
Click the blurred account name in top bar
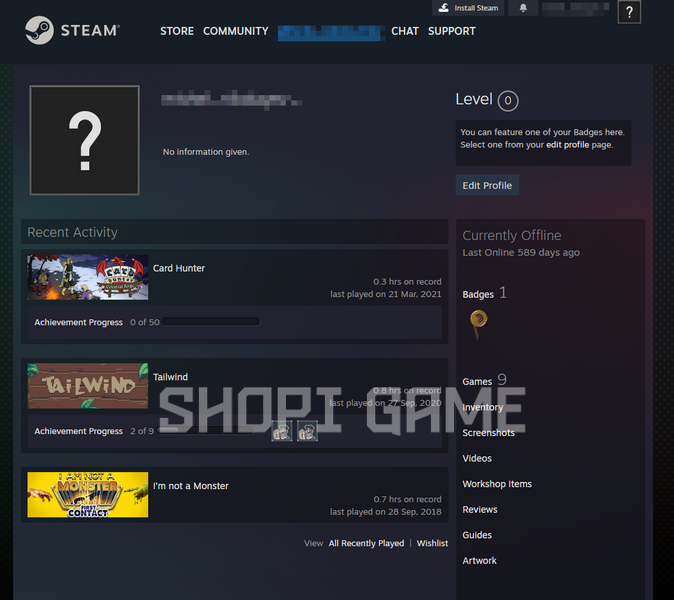(576, 9)
